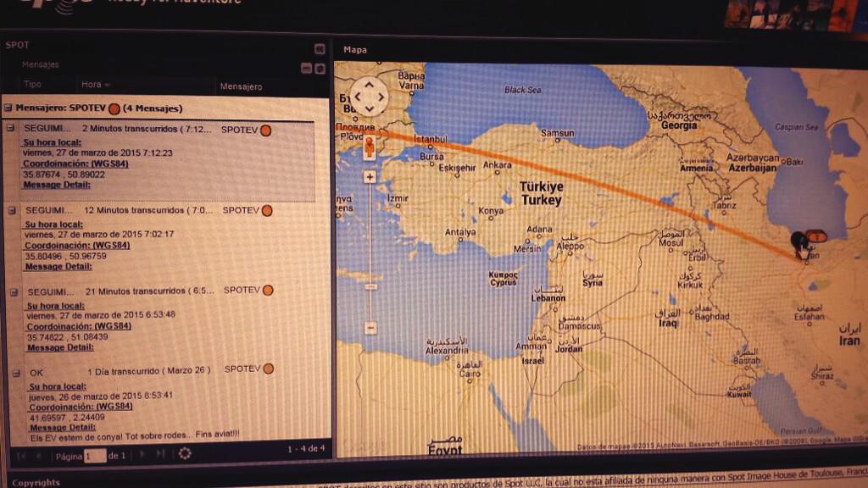Viewport: 868px width, 488px height.
Task: Click the photo banner thumbnails in the header
Action: point(795,14)
